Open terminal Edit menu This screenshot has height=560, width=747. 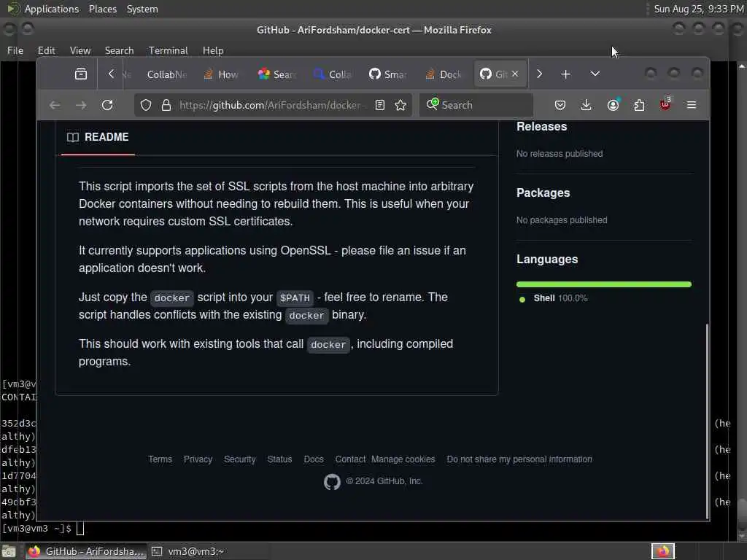click(x=46, y=50)
